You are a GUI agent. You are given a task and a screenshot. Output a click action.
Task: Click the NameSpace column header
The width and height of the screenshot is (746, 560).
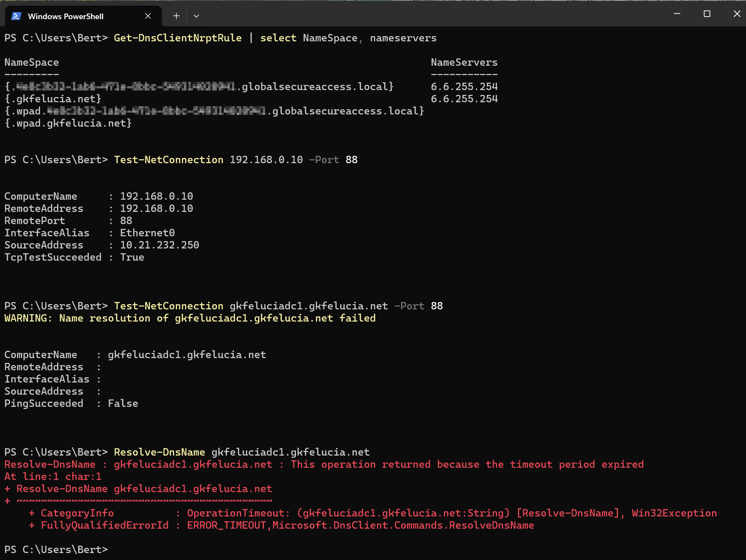[x=32, y=63]
